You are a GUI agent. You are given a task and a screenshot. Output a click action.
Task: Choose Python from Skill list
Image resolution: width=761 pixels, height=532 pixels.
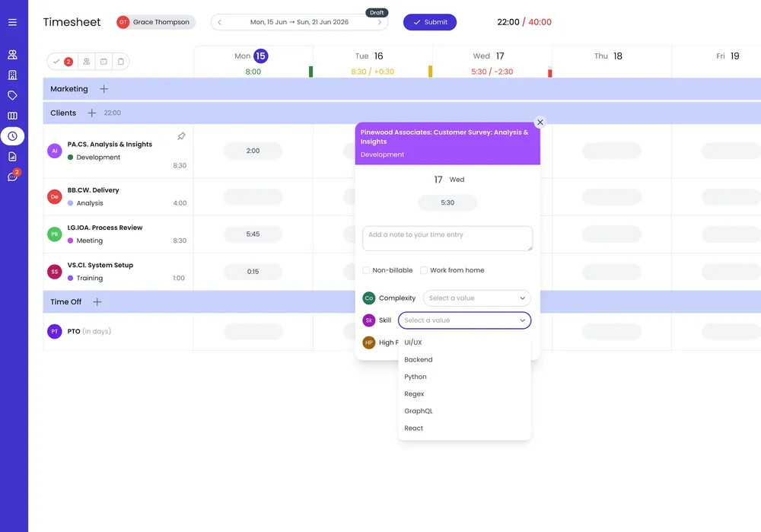pyautogui.click(x=464, y=377)
